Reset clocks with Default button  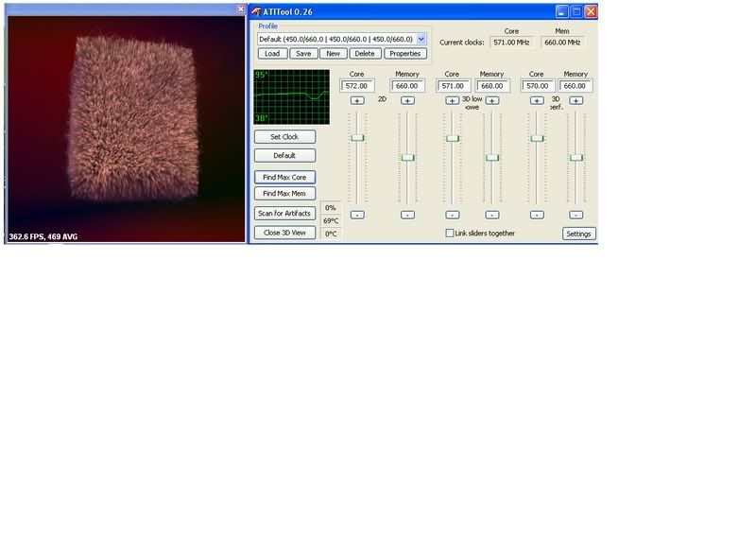point(284,155)
